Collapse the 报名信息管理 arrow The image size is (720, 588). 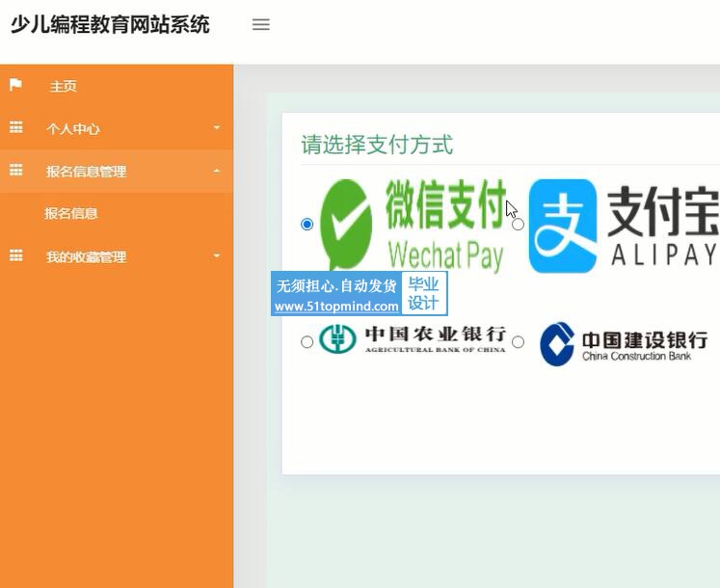point(217,171)
